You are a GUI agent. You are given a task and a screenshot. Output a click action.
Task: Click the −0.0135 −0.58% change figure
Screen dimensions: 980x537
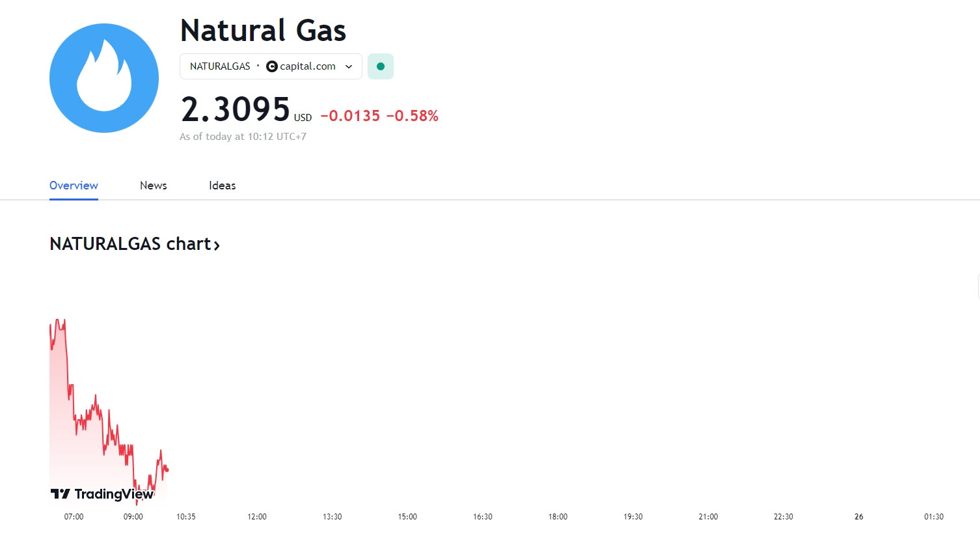(x=379, y=116)
